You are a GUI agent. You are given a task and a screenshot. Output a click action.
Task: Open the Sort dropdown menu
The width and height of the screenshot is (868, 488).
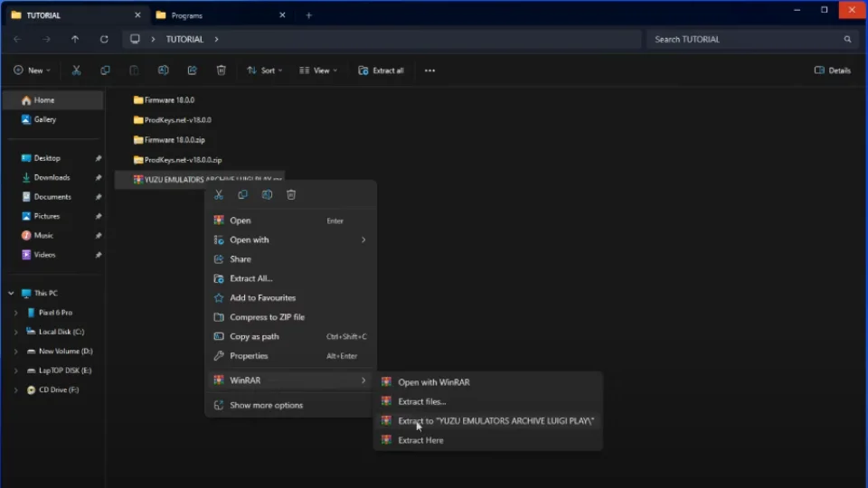(x=265, y=70)
